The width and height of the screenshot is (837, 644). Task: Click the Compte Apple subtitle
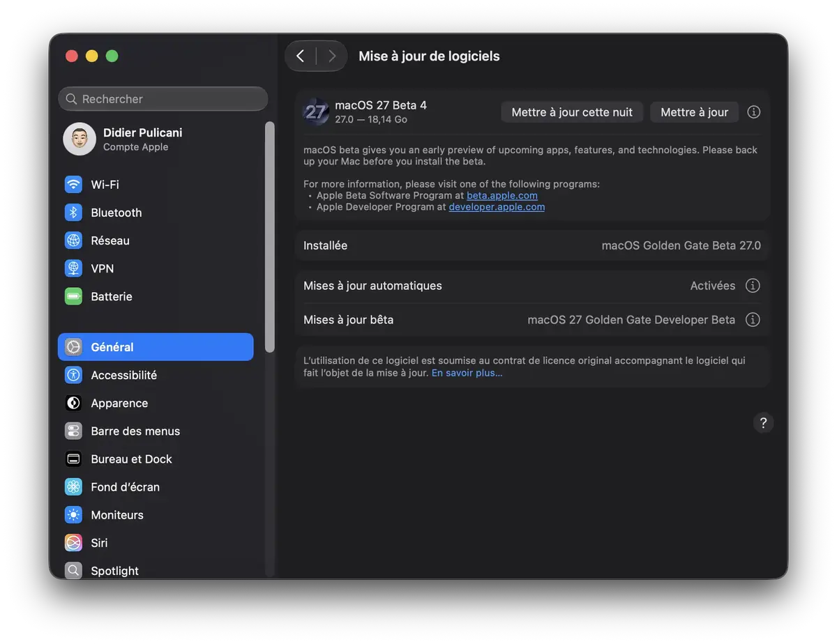coord(135,147)
